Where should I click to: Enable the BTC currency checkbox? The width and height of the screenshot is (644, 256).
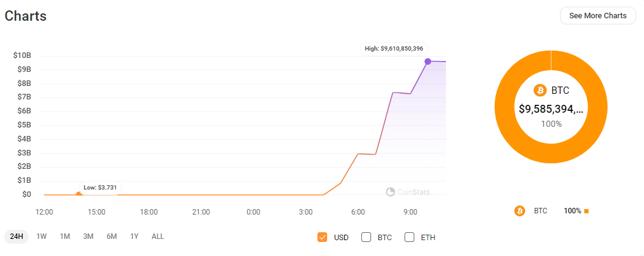[x=366, y=237]
